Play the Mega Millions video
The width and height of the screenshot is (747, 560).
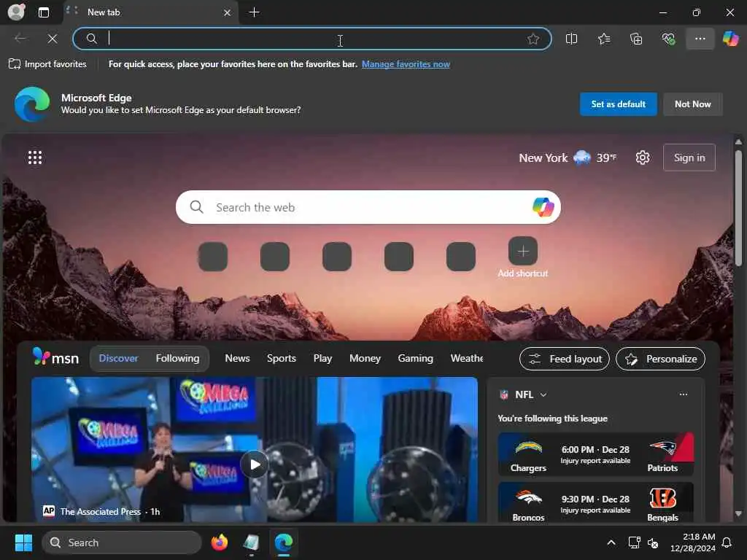[x=254, y=464]
